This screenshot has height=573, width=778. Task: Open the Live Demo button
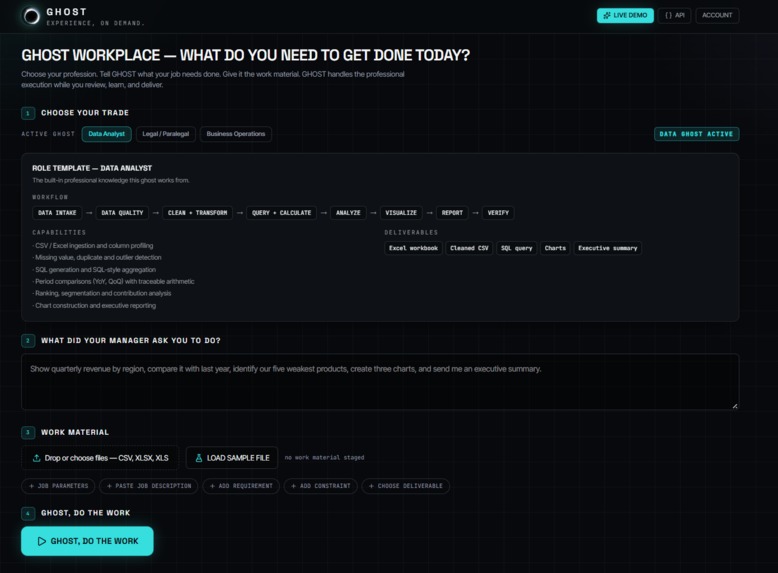[x=625, y=15]
